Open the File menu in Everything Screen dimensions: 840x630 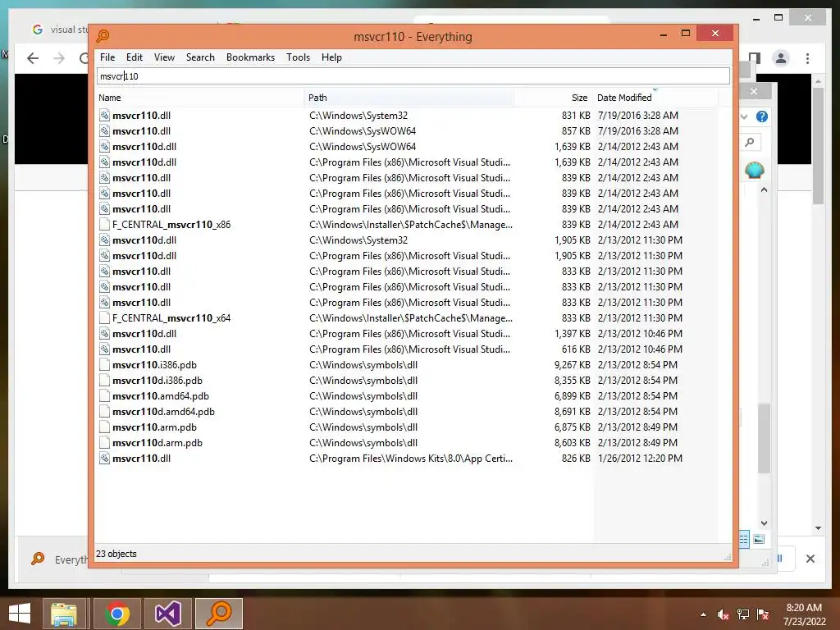107,57
